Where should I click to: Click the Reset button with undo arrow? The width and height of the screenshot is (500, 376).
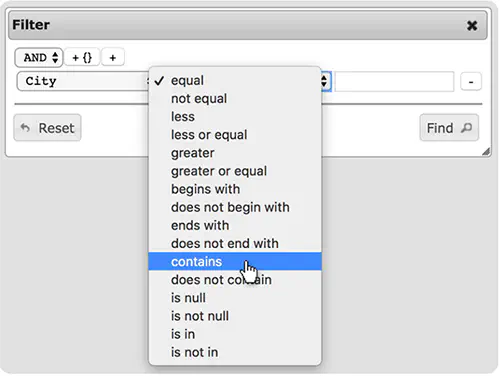(47, 128)
